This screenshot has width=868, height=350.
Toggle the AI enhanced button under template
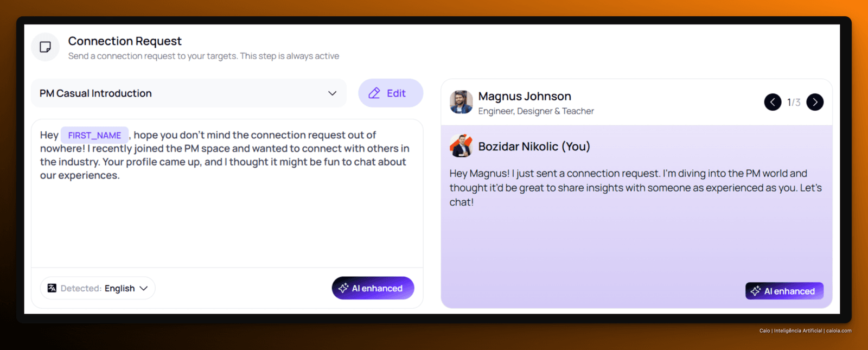click(x=373, y=288)
